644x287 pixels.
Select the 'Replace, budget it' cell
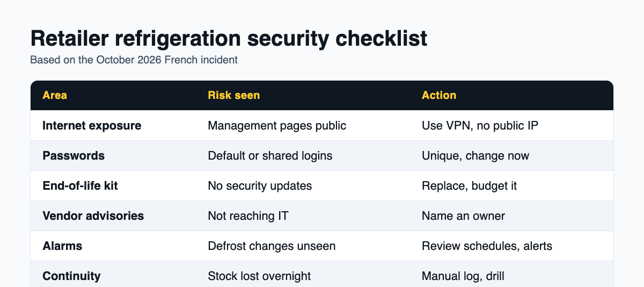click(x=511, y=186)
